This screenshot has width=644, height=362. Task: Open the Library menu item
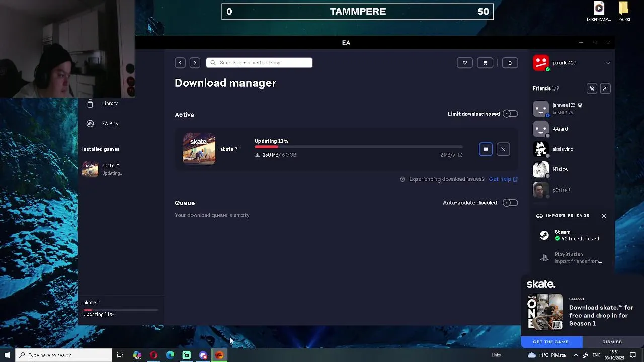pyautogui.click(x=110, y=104)
